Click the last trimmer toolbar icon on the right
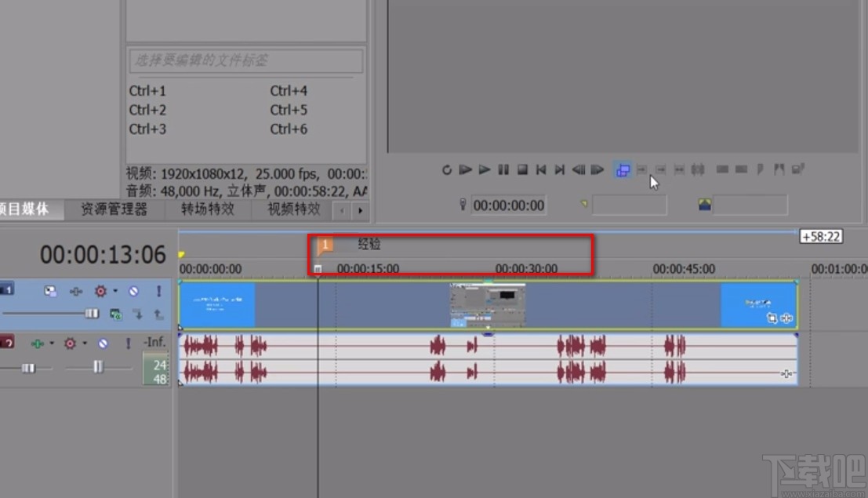 point(797,169)
